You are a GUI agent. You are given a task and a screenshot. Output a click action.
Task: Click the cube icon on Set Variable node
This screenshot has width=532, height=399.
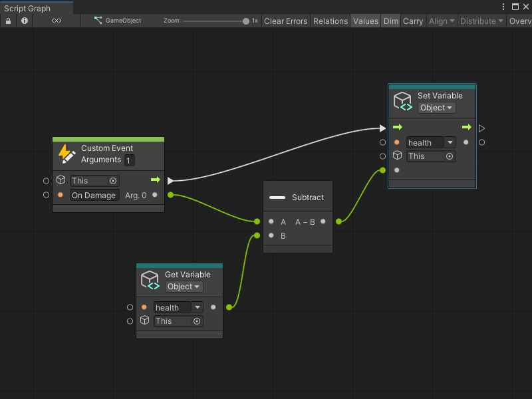coord(402,101)
